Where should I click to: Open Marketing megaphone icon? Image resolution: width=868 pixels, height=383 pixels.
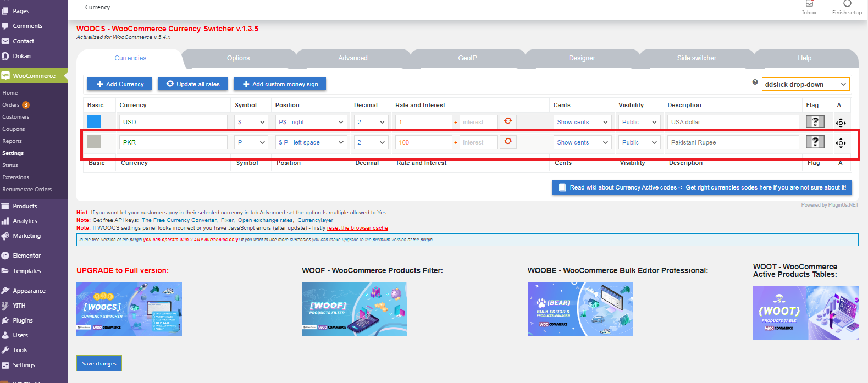pos(5,236)
